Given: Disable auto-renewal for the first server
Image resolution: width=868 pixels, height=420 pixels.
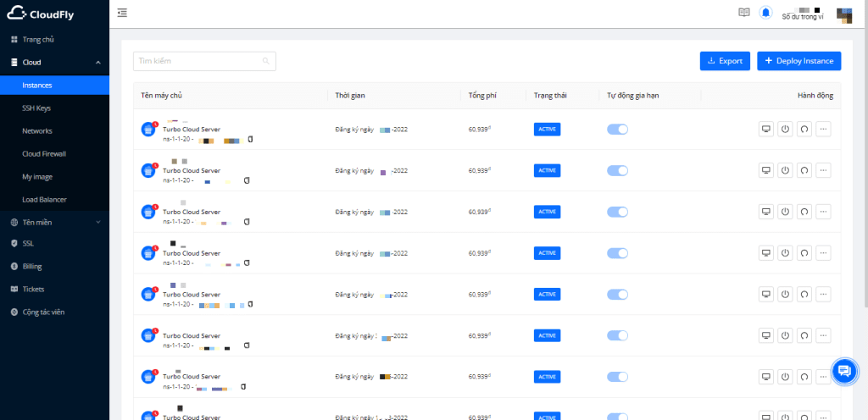Looking at the screenshot, I should point(617,130).
